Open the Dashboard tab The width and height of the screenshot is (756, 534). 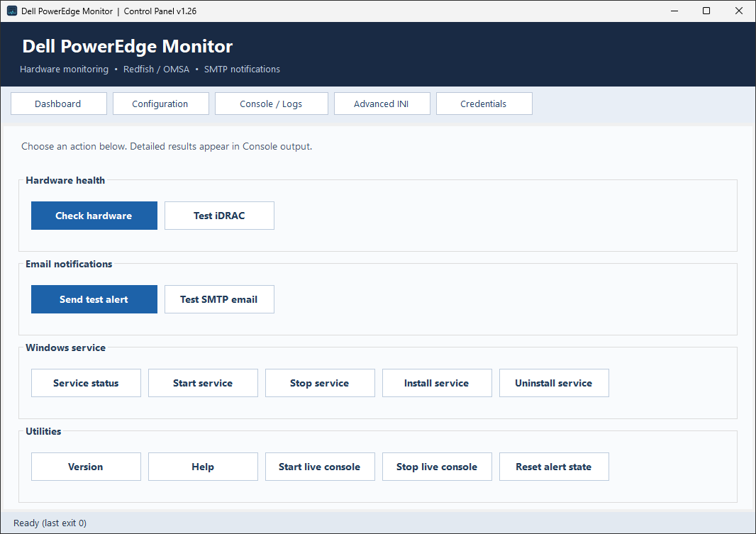58,104
